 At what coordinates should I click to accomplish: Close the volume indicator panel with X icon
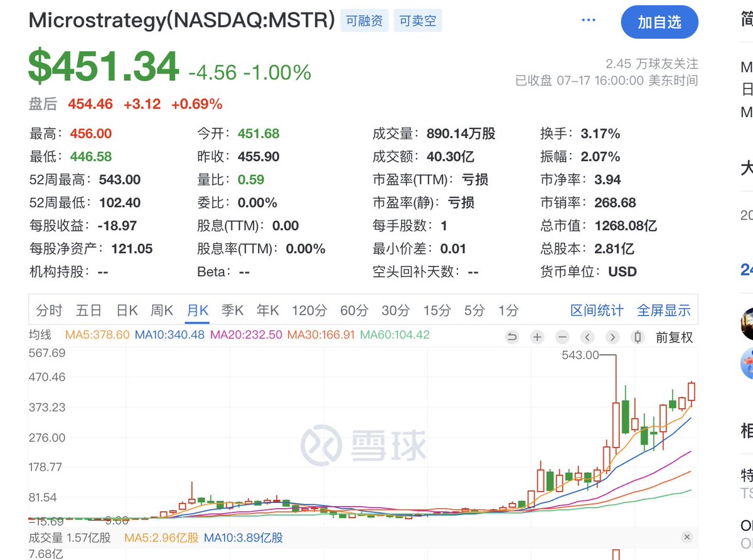[x=687, y=537]
